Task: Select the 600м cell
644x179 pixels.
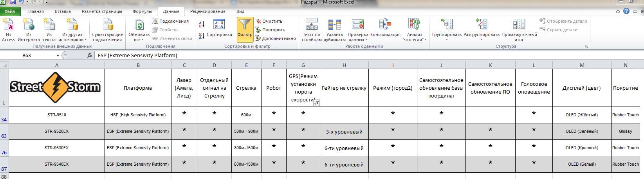Action: pyautogui.click(x=246, y=115)
